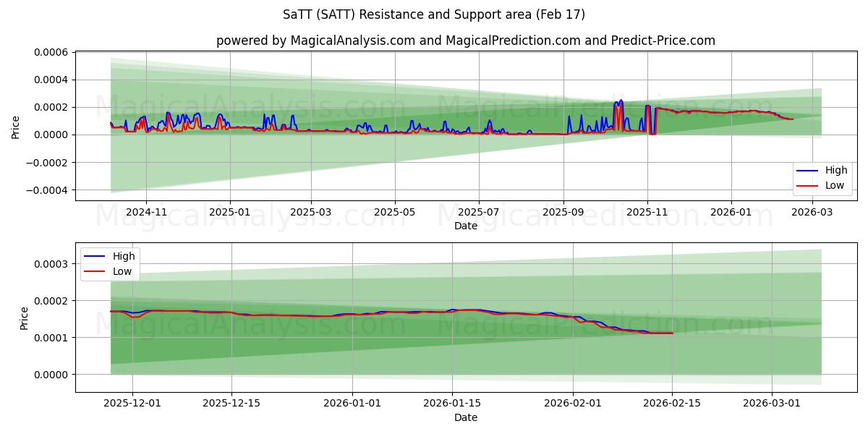Click the '2026-01-01' x-axis label on the bottom chart
Screen dimensions: 868x434
click(352, 405)
